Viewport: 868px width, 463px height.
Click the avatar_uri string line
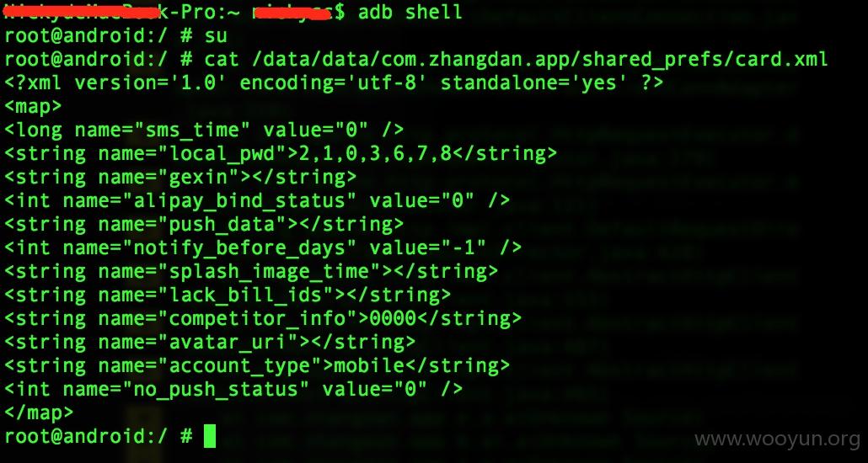(x=210, y=342)
